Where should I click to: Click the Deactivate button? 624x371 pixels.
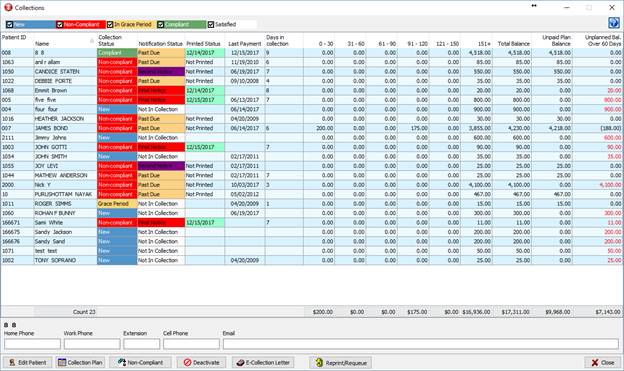click(x=201, y=362)
